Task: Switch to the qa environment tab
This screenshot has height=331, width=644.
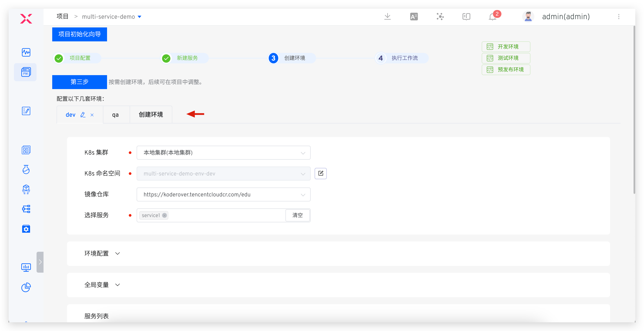Action: tap(115, 115)
